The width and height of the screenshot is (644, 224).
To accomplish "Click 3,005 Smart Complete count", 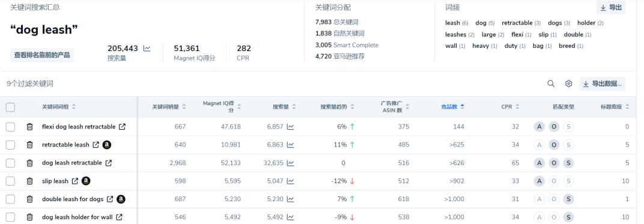I will 347,45.
